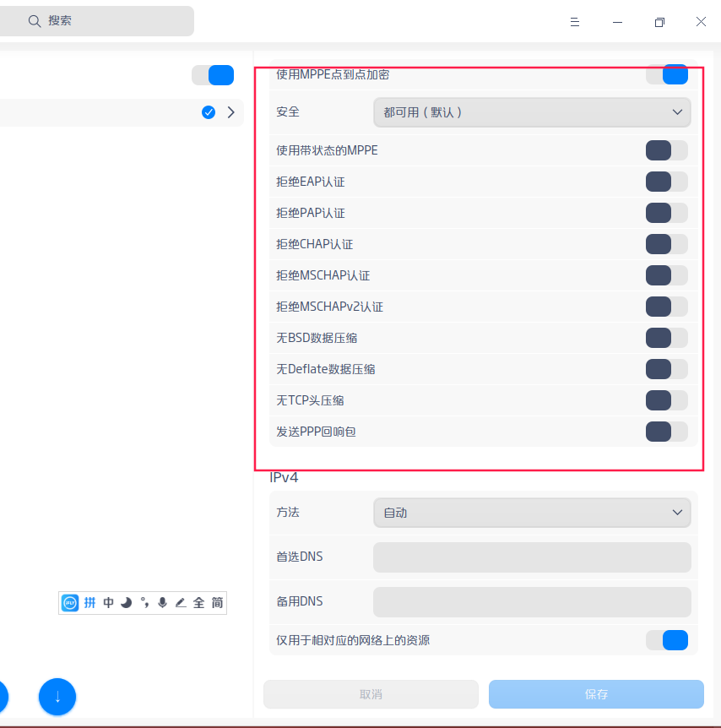Click the 搜索 search box
Image resolution: width=721 pixels, height=728 pixels.
(x=96, y=21)
